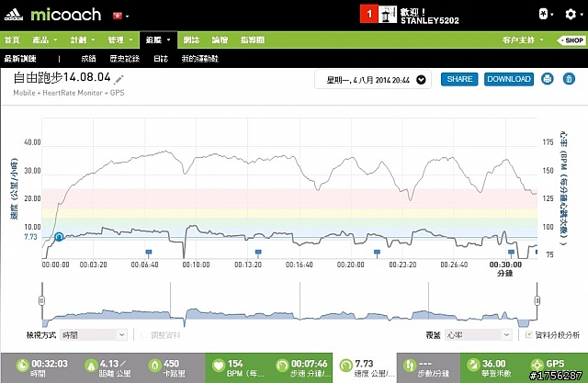Image resolution: width=588 pixels, height=383 pixels.
Task: Click the lap flag near 00:30:00
Action: pyautogui.click(x=511, y=253)
